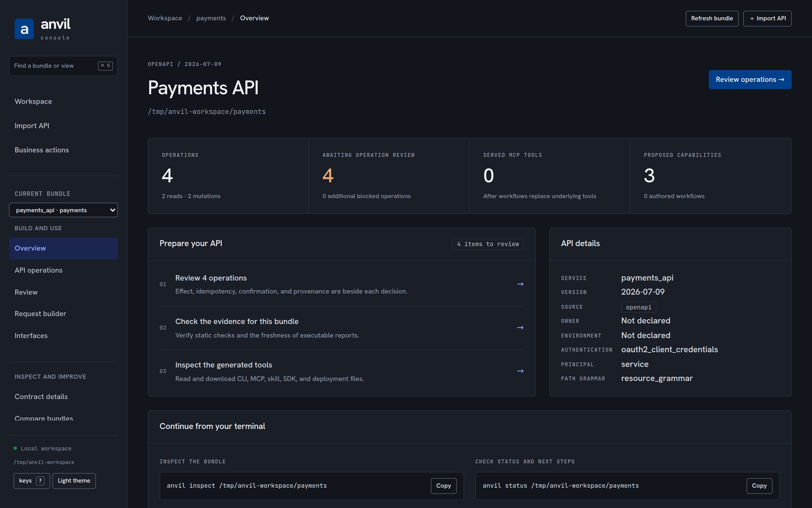
Task: Open Inspect the generated tools step
Action: 342,371
